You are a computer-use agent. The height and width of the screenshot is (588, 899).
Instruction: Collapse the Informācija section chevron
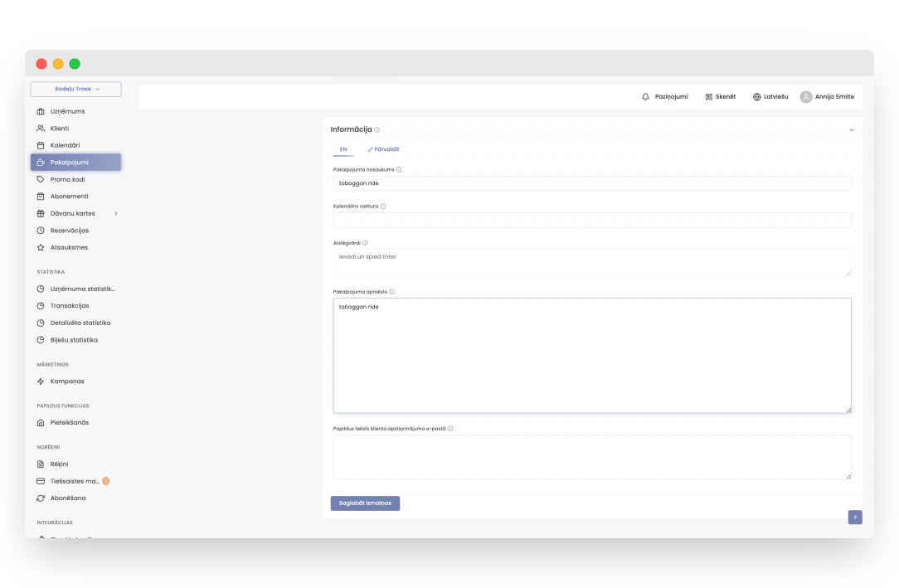coord(851,130)
